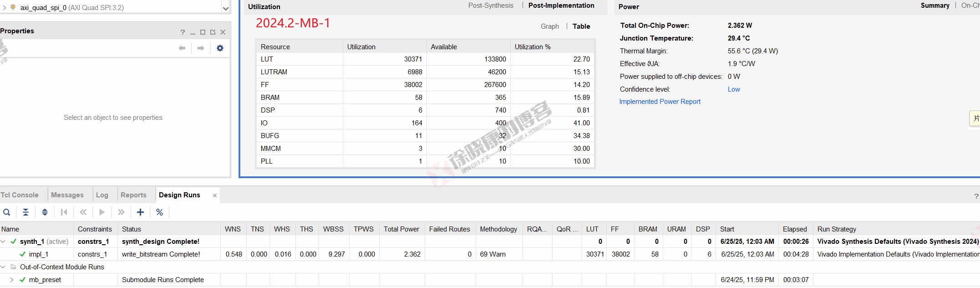Select the IO resource row
The image size is (980, 288).
click(x=425, y=123)
